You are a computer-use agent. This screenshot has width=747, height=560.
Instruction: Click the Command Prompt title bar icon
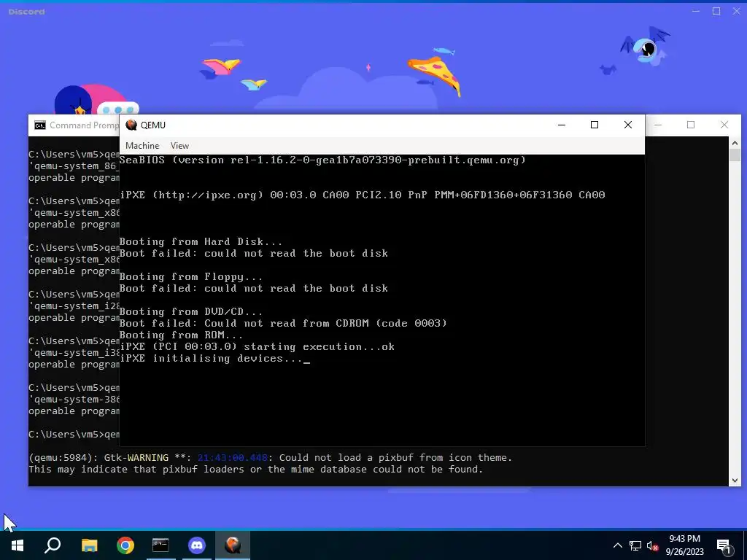[40, 125]
